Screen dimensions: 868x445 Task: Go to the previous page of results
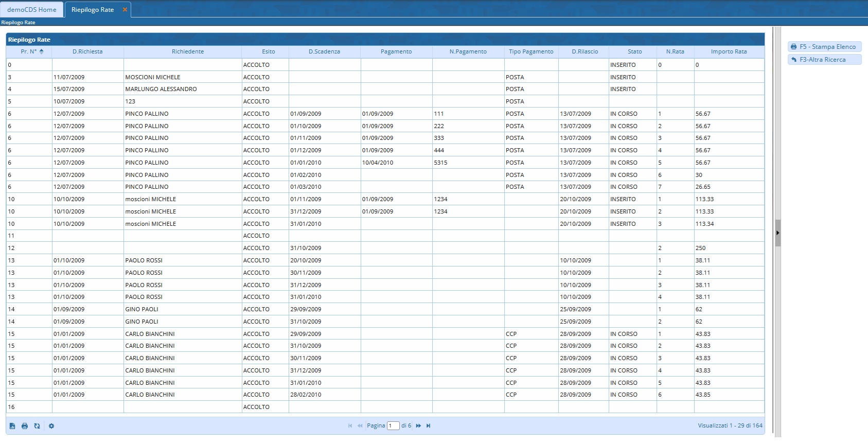tap(360, 426)
